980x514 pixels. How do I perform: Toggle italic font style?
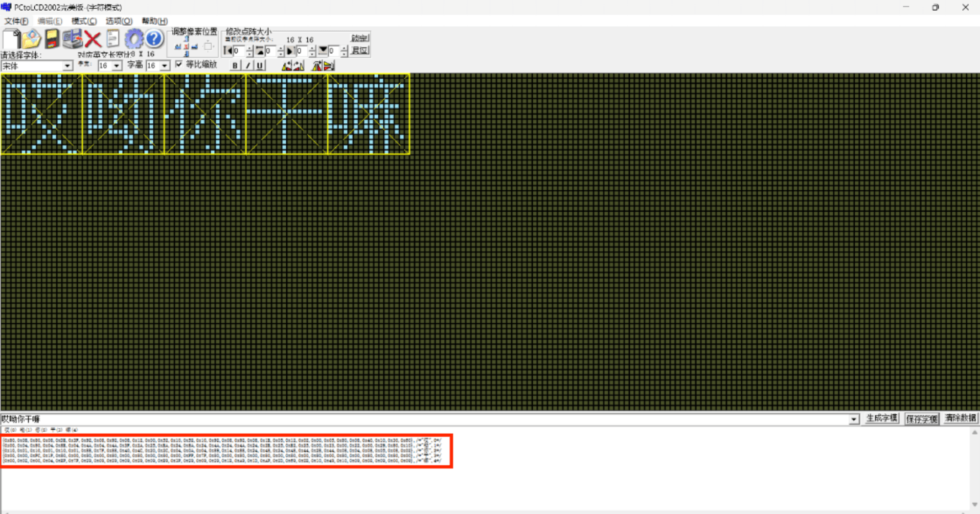[x=247, y=65]
